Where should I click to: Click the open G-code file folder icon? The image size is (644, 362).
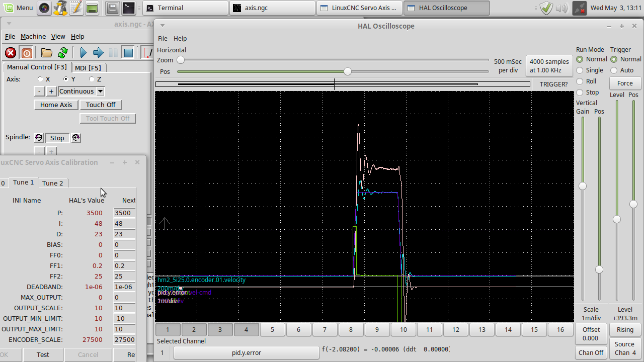pyautogui.click(x=47, y=53)
